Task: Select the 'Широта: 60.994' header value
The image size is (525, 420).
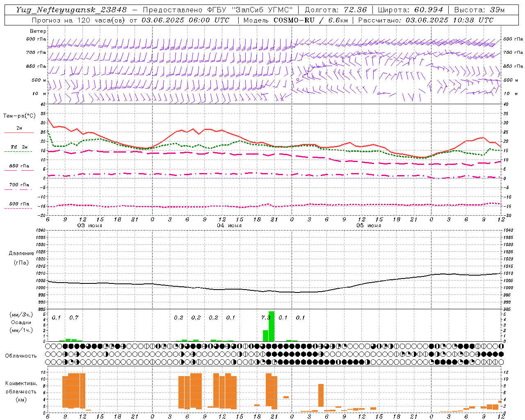Action: click(x=411, y=10)
